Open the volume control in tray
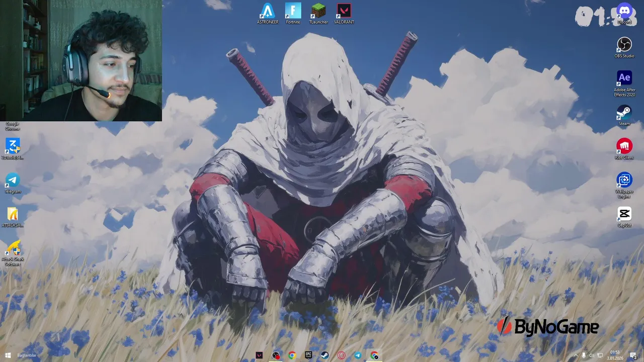This screenshot has height=362, width=644. [591, 355]
